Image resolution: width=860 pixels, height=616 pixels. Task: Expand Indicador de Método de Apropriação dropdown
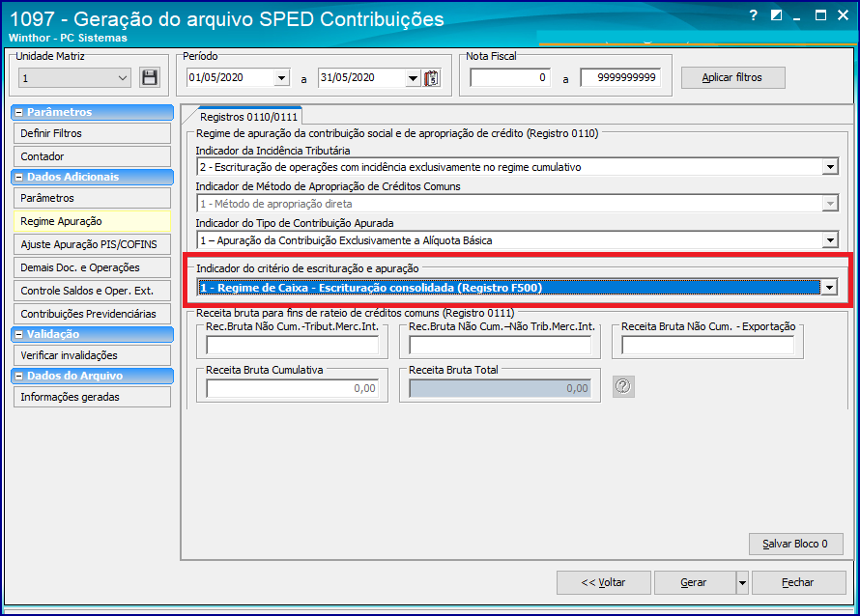(x=830, y=204)
